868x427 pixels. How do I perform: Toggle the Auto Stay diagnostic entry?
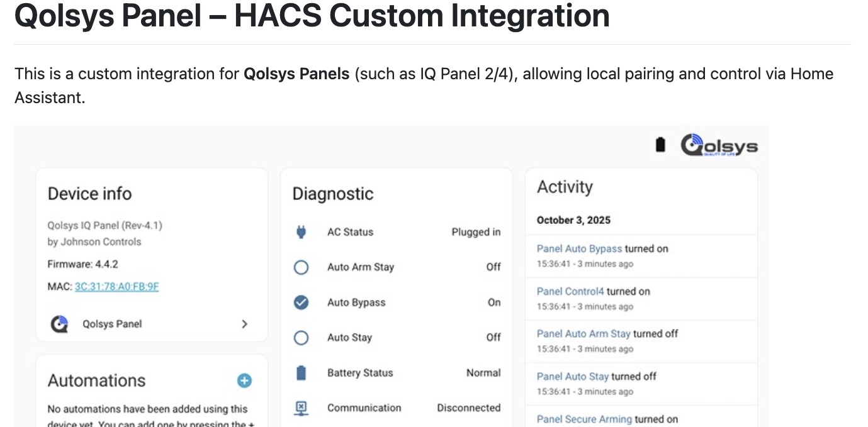pos(301,337)
